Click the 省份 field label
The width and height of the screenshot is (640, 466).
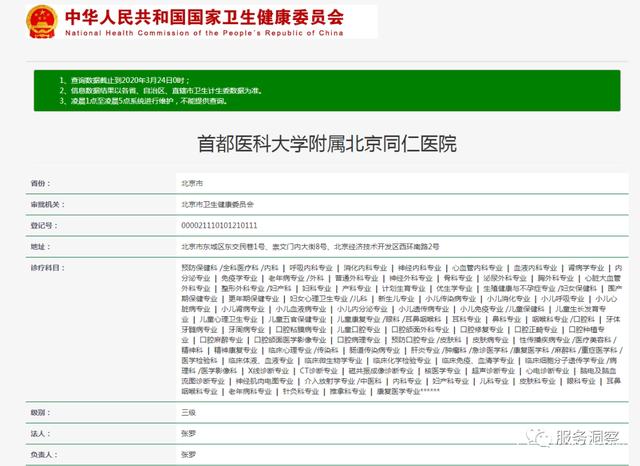pyautogui.click(x=39, y=184)
